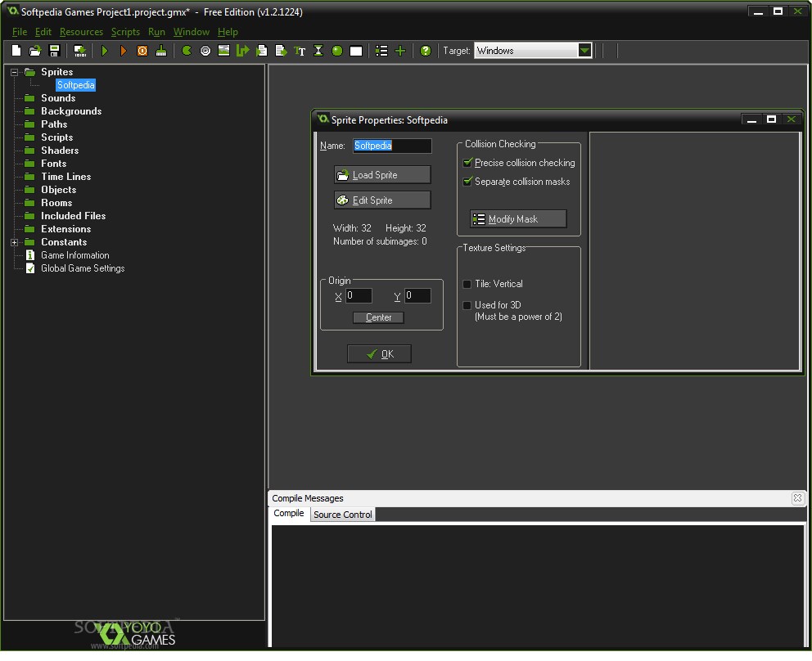Create a font using the TT icon
This screenshot has height=661, width=812.
pos(300,51)
